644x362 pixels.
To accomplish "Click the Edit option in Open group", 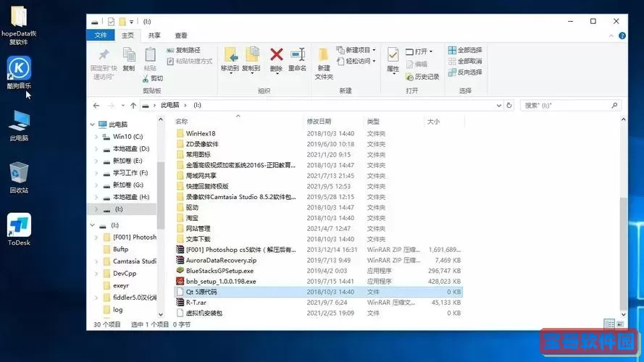I will [417, 64].
